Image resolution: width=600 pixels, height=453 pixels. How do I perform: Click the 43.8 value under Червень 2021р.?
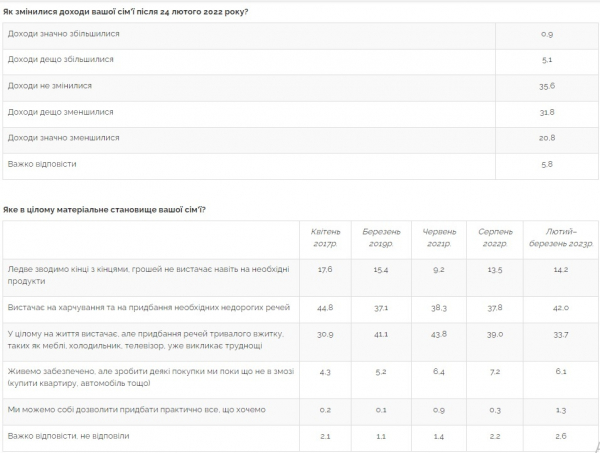tap(439, 334)
